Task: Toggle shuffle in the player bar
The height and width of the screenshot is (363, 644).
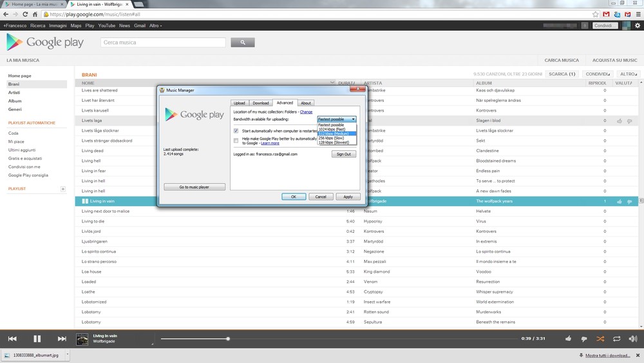Action: coord(600,338)
